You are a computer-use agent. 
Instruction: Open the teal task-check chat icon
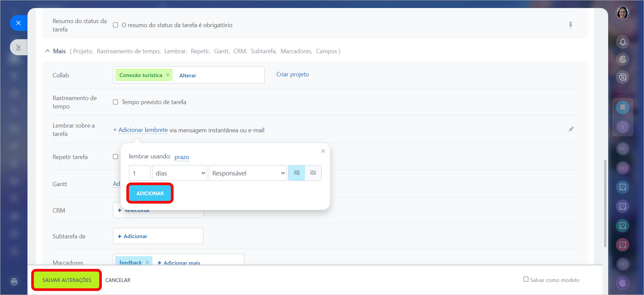[x=623, y=225]
